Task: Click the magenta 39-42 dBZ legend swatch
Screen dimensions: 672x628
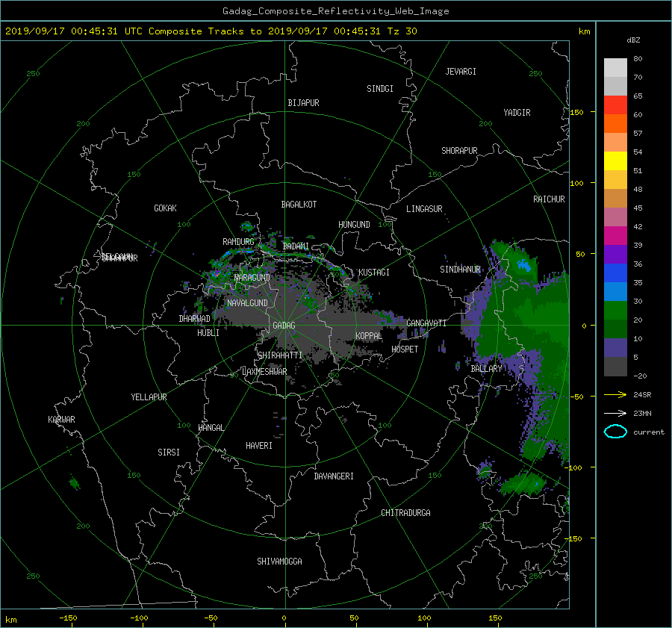Action: [615, 236]
